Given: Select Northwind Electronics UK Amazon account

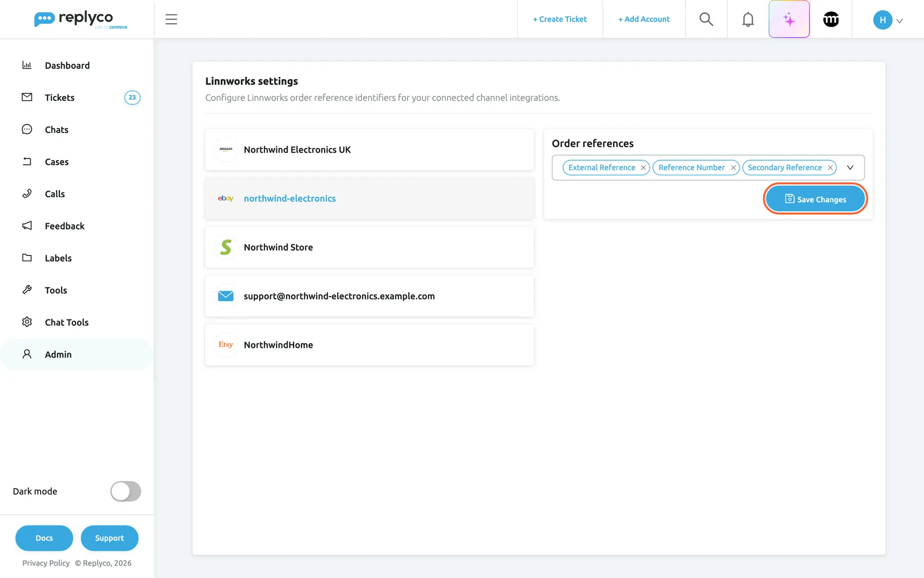Looking at the screenshot, I should [x=370, y=150].
